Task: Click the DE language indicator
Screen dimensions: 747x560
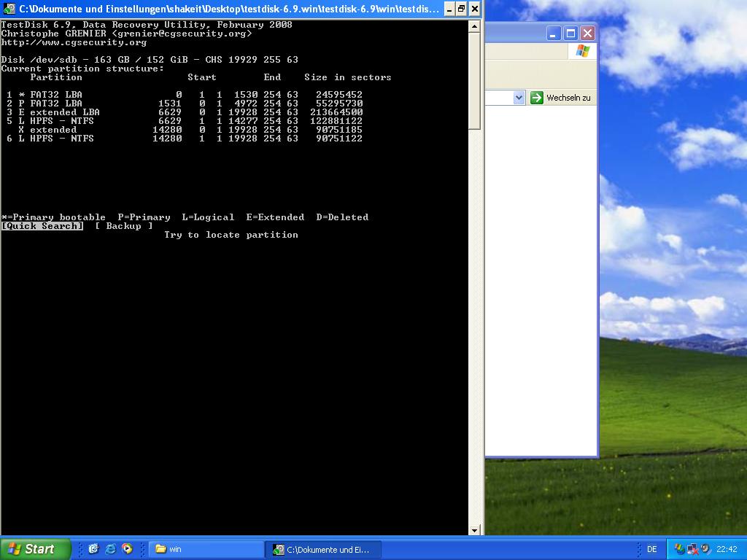Action: (x=651, y=550)
